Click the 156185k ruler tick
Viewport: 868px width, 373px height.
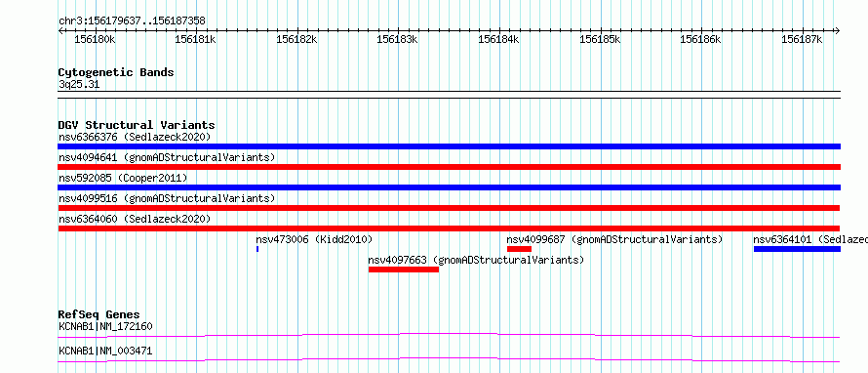[600, 39]
